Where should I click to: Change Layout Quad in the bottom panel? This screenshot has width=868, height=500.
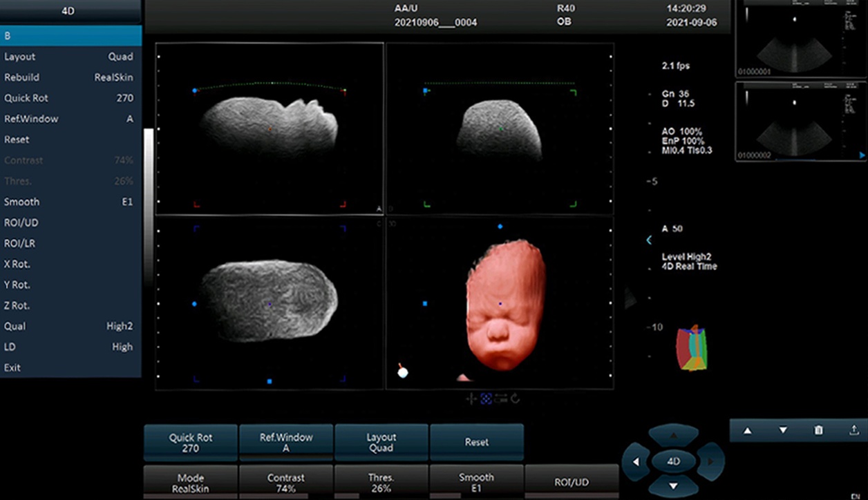coord(381,442)
